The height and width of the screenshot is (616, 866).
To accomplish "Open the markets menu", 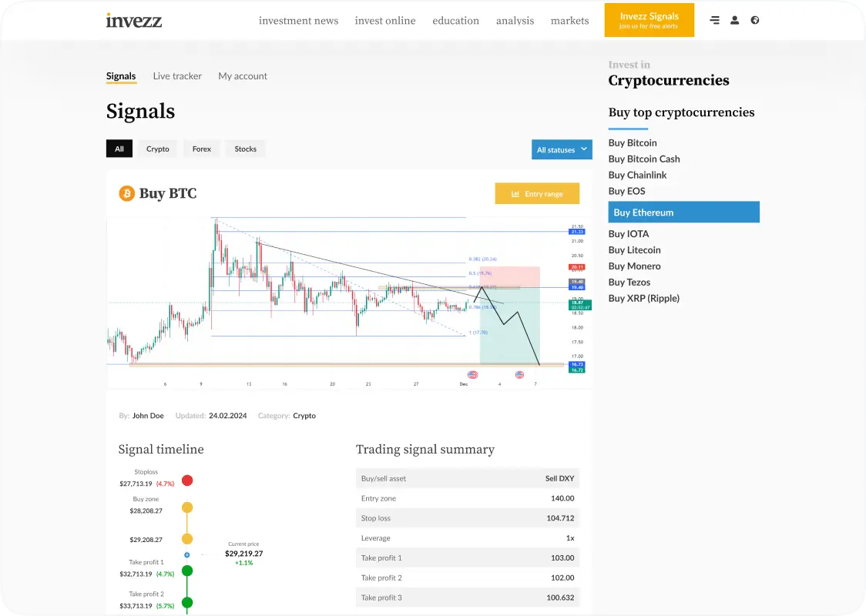I will click(569, 21).
